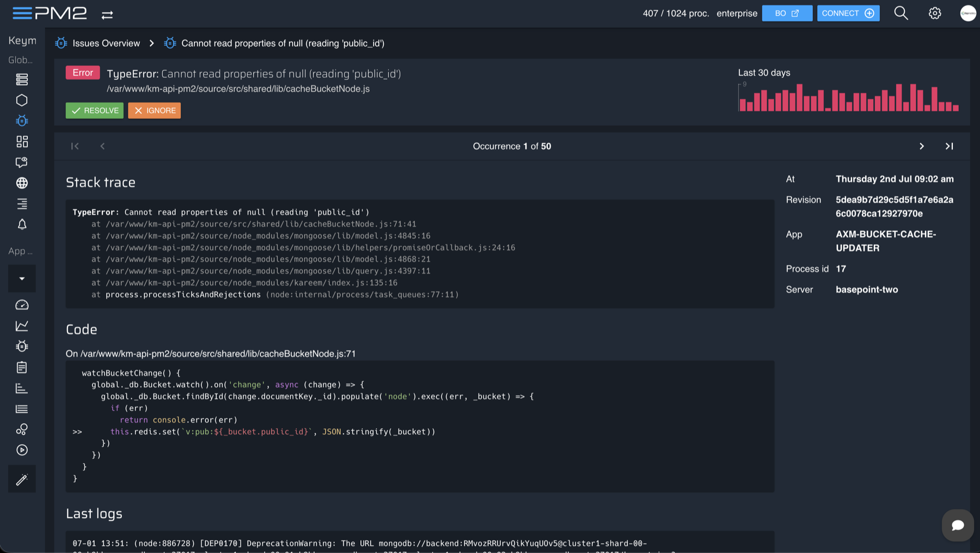Open the user avatar menu
Screen dimensions: 980x553
tap(968, 13)
